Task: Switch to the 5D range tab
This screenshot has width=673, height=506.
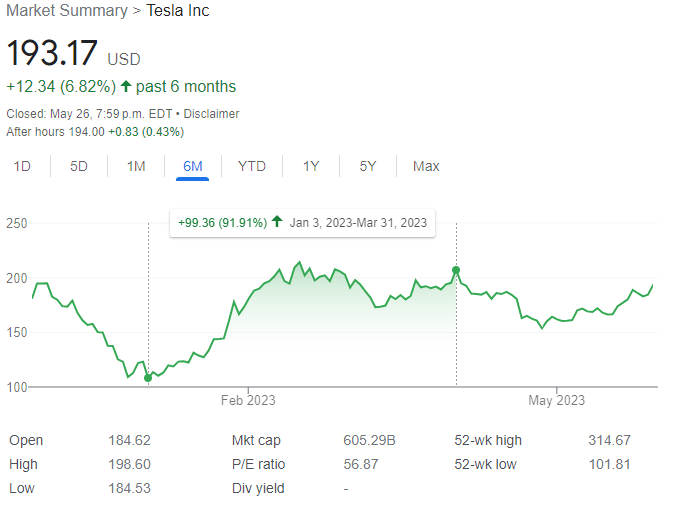Action: click(79, 166)
